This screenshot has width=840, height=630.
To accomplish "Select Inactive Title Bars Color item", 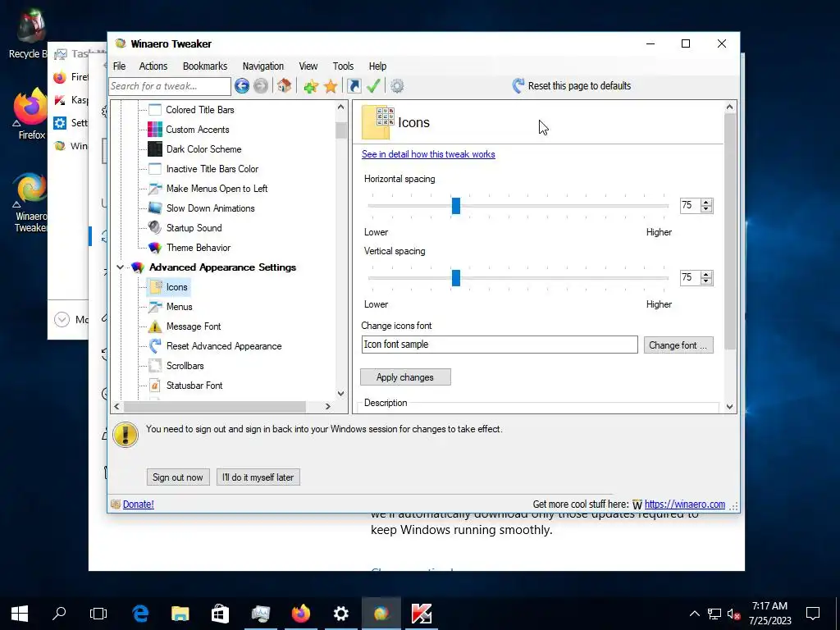I will (x=212, y=169).
